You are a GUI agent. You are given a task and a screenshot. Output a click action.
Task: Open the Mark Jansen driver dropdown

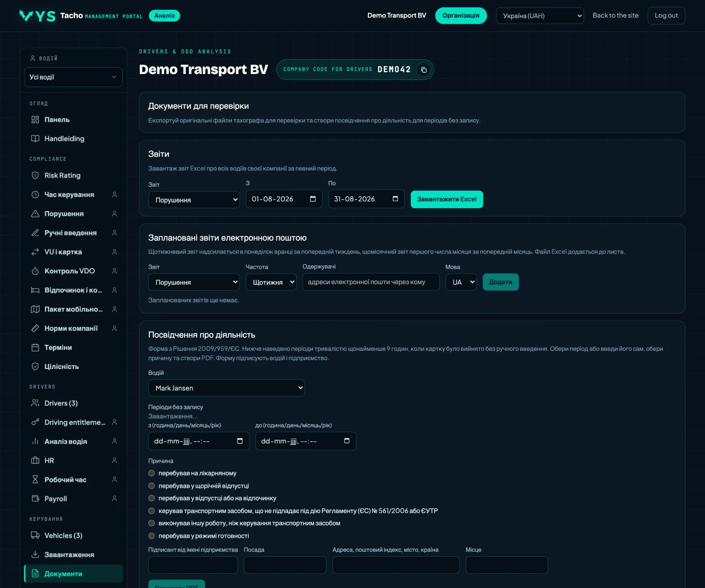226,388
